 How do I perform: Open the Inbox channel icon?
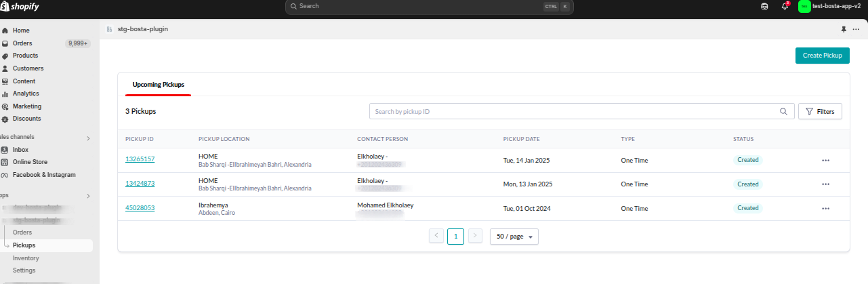click(x=5, y=150)
